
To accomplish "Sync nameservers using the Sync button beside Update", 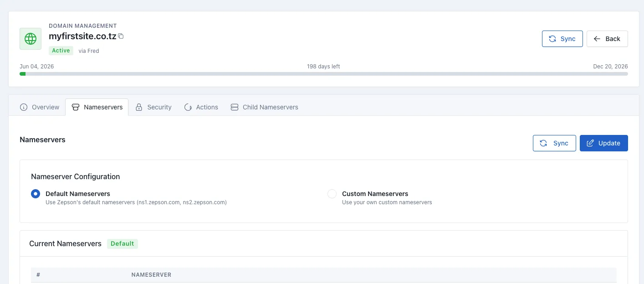I will pos(554,143).
